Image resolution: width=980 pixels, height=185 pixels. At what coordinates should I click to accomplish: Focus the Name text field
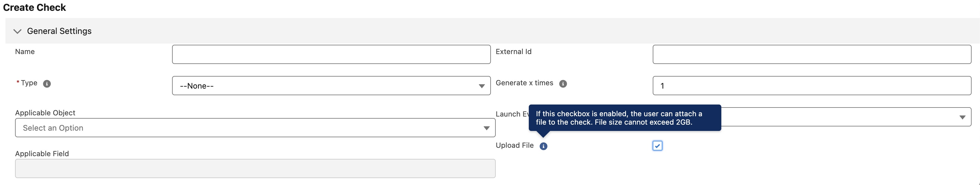coord(331,54)
